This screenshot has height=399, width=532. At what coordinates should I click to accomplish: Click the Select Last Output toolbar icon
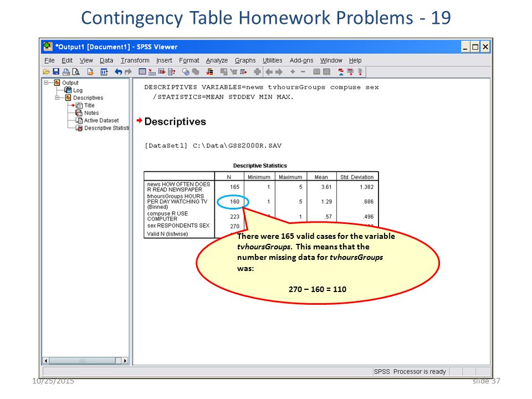[210, 71]
